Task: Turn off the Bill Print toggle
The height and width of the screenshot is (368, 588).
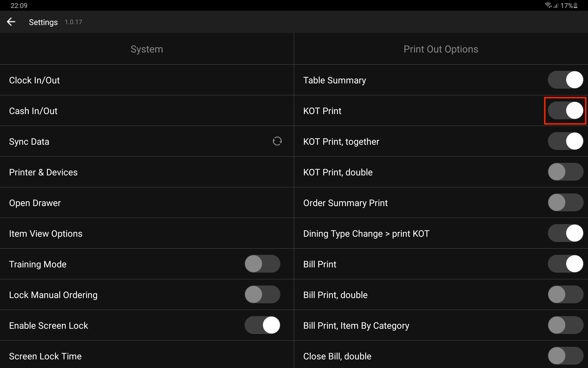Action: [565, 264]
